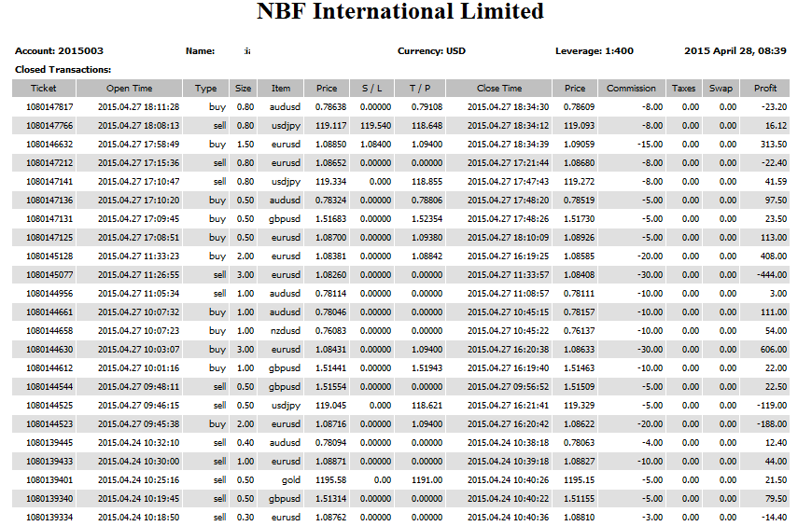
Task: Select ticket number 1080147136
Action: pyautogui.click(x=49, y=200)
